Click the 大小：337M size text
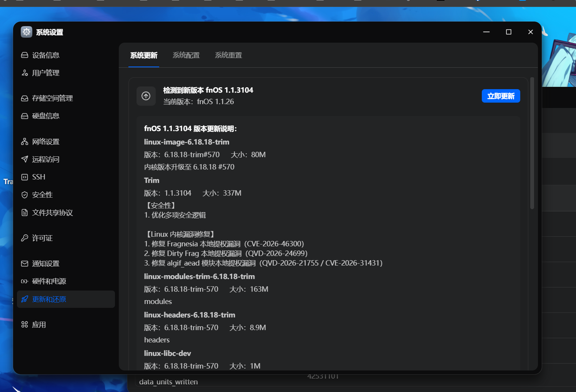Screen dimensions: 576x392 (x=222, y=193)
